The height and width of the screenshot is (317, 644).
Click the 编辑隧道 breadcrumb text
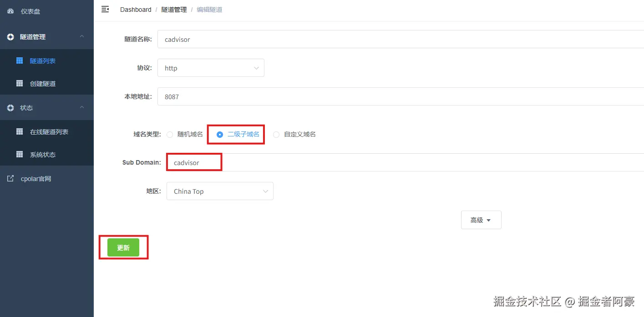coord(209,10)
